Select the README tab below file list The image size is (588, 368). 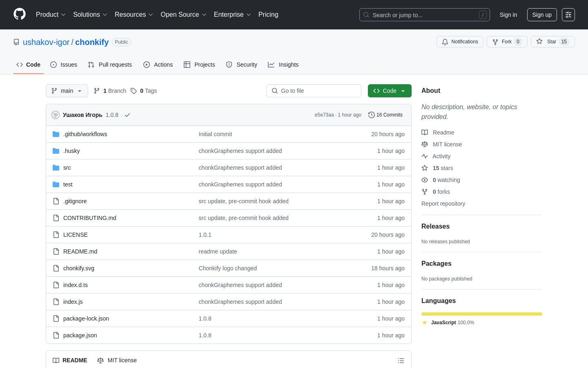pos(70,360)
